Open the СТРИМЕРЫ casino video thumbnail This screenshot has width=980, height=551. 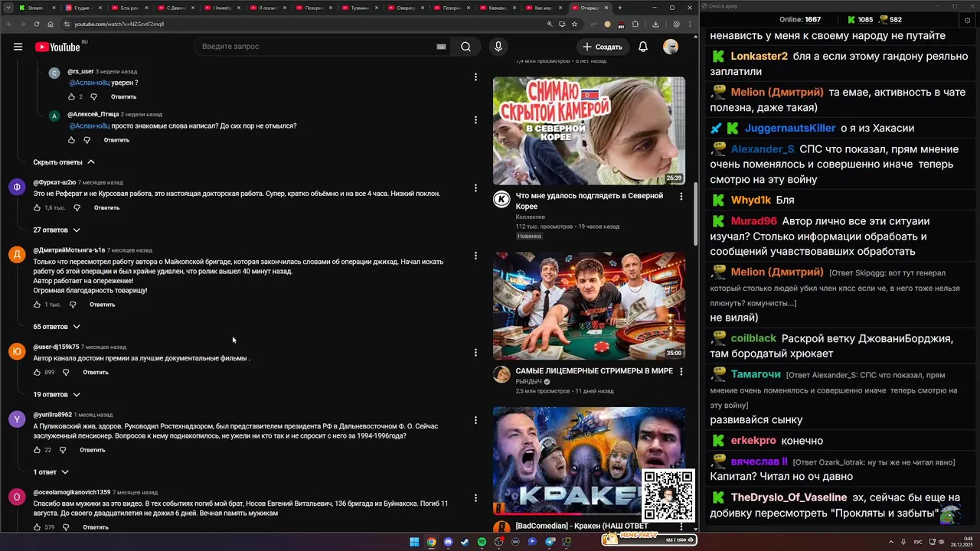pos(589,306)
